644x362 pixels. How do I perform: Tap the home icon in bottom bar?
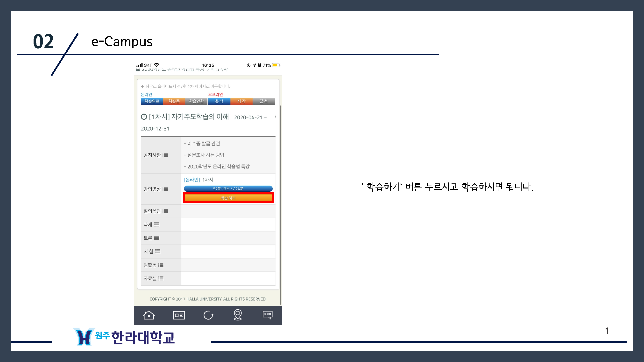pyautogui.click(x=149, y=315)
